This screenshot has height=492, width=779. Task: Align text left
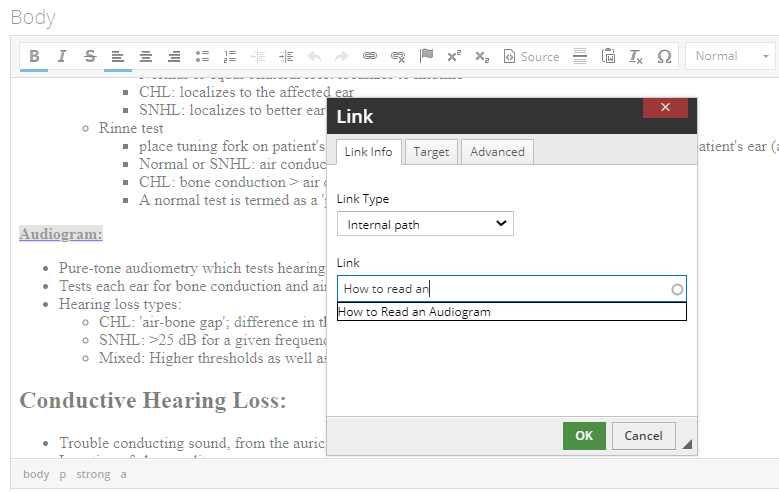click(x=118, y=56)
